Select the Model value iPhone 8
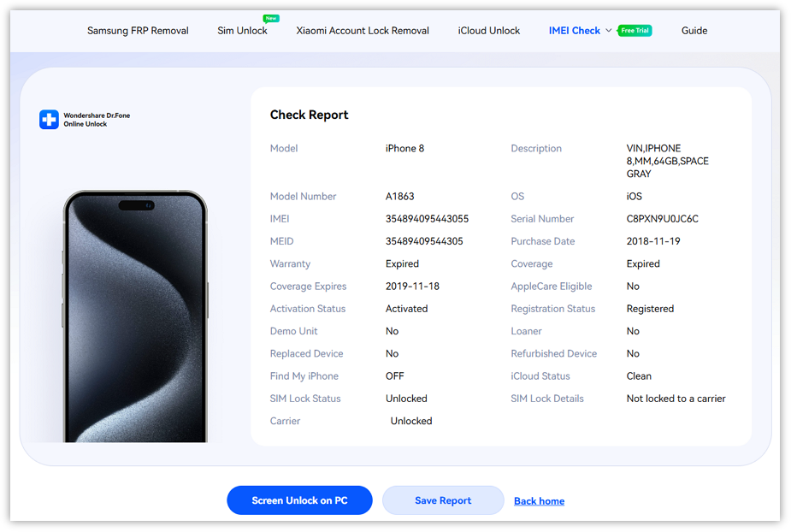Image resolution: width=791 pixels, height=532 pixels. pos(404,148)
